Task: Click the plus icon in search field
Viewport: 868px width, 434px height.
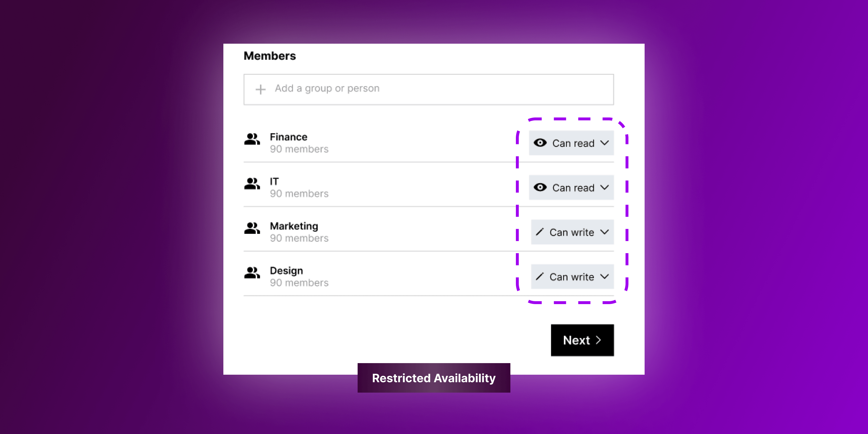Action: 259,89
